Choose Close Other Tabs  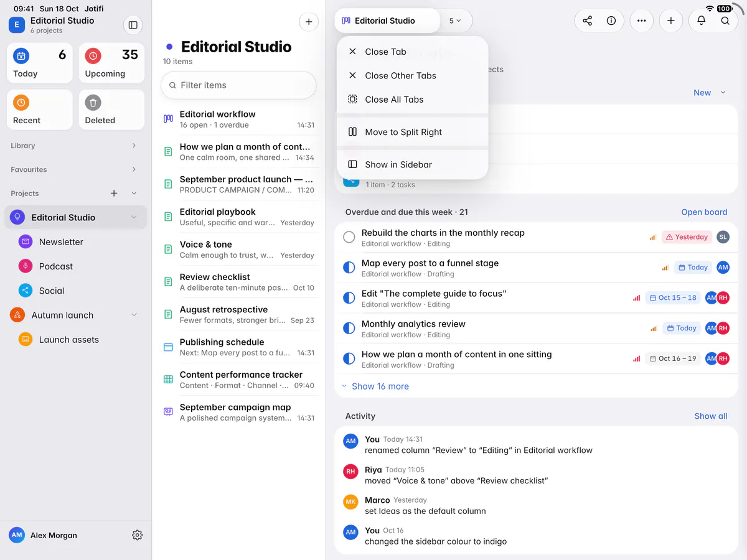(412, 75)
